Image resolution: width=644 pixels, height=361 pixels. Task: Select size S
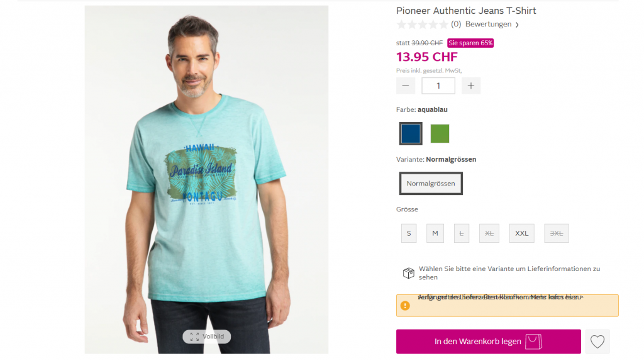click(409, 233)
